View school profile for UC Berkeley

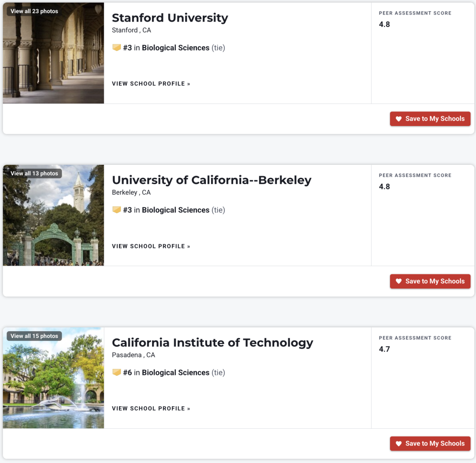pos(151,246)
